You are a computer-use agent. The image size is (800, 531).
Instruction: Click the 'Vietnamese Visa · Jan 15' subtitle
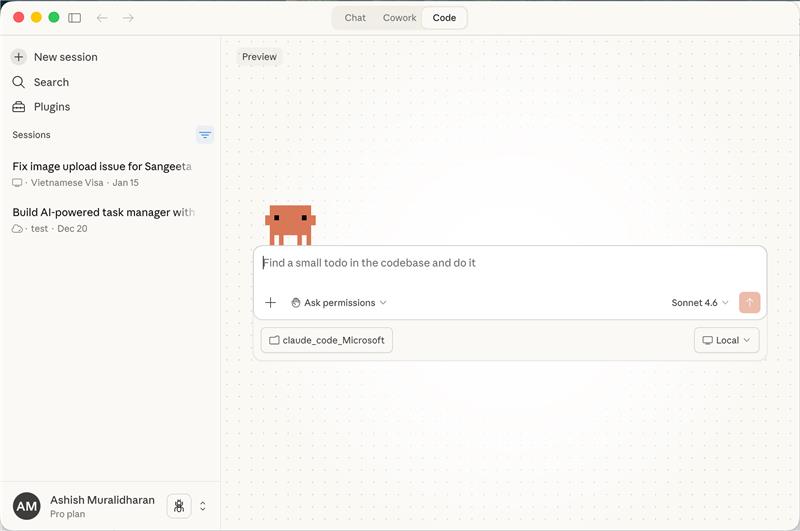click(85, 183)
